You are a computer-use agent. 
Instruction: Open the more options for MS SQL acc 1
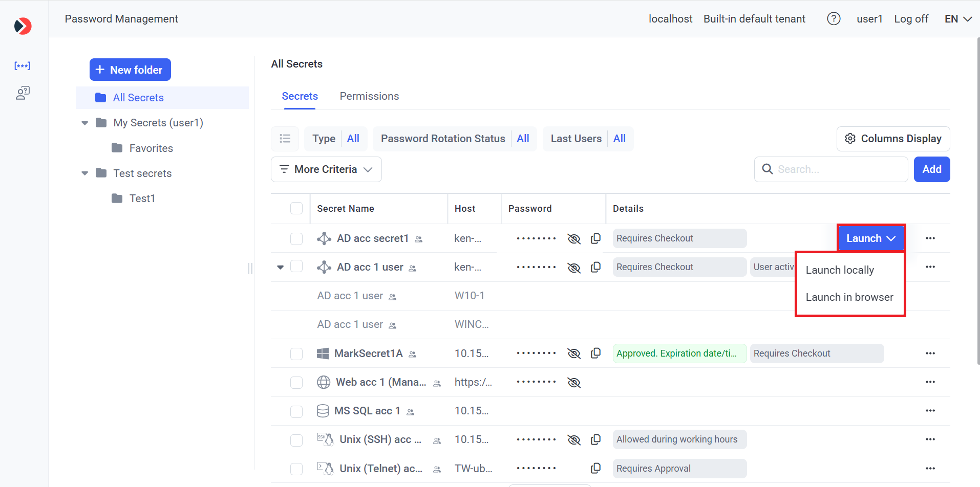point(930,411)
